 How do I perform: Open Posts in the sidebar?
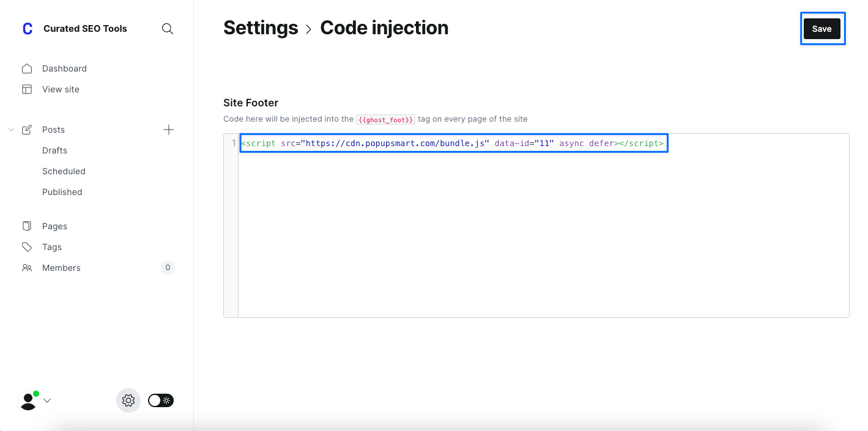(53, 130)
